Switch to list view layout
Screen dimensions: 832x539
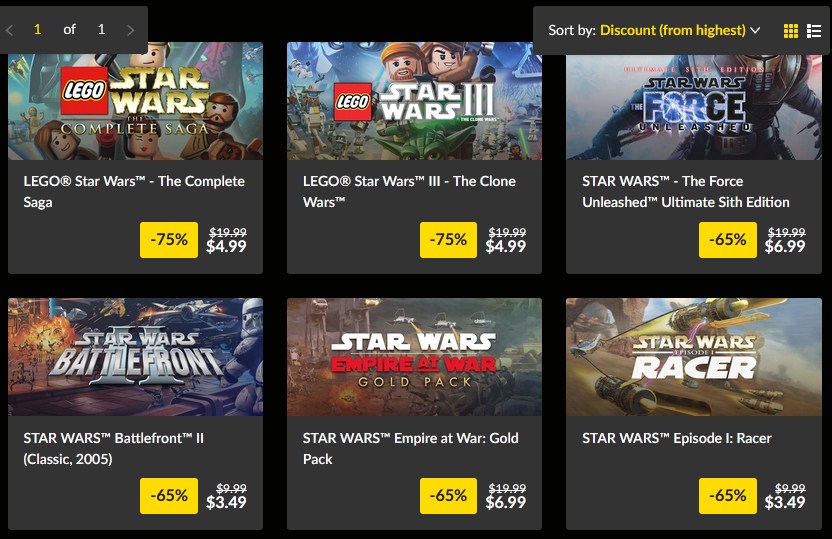coord(814,31)
